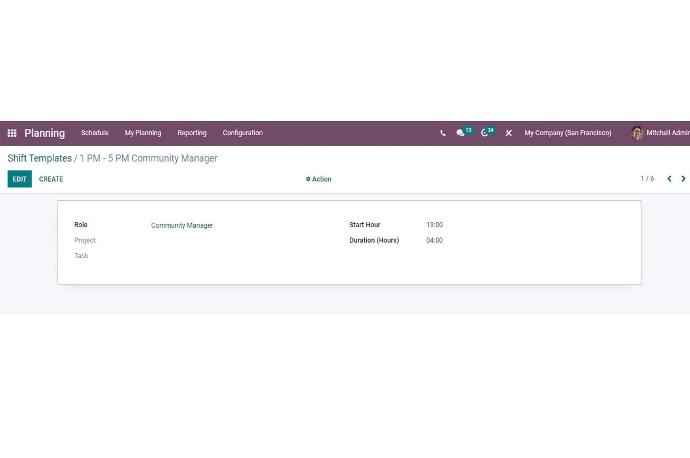Go to the previous record arrow

[669, 179]
